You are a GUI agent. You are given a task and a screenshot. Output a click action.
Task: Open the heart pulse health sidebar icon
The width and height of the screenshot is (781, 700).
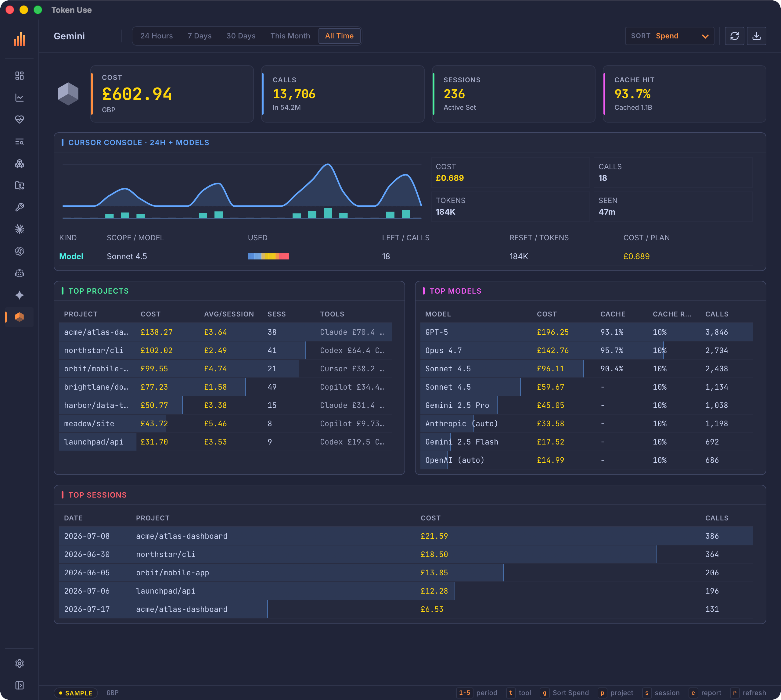click(x=19, y=120)
